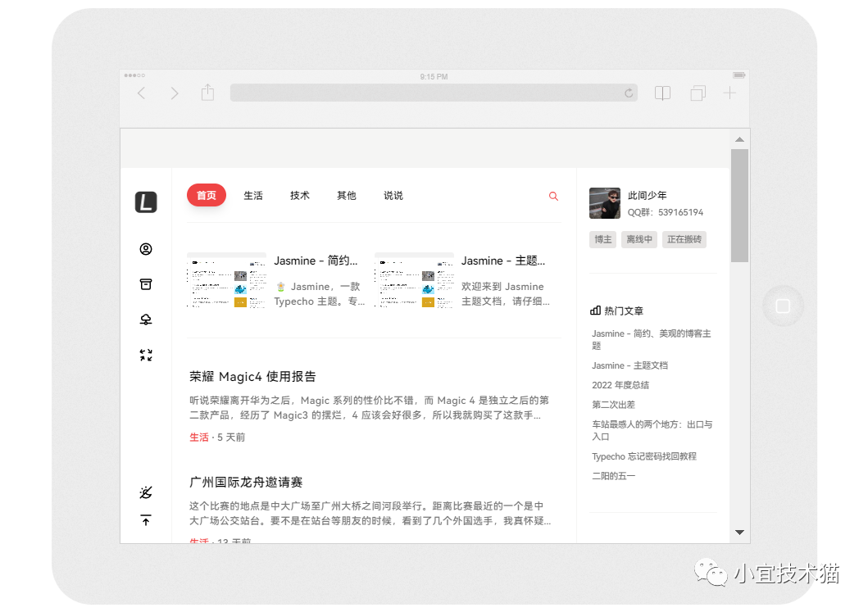Switch to the 生活 tab
This screenshot has height=612, width=868.
tap(253, 196)
